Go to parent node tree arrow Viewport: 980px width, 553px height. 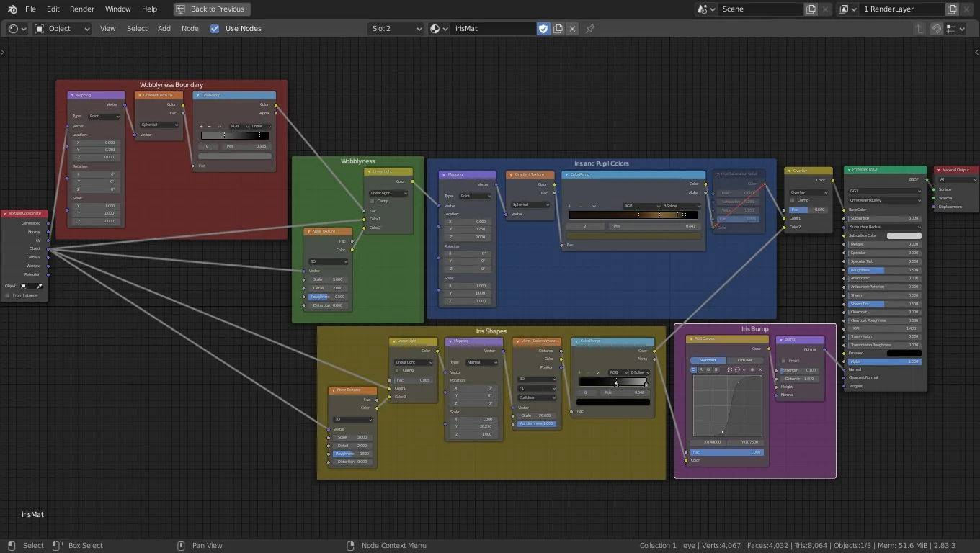(x=919, y=29)
